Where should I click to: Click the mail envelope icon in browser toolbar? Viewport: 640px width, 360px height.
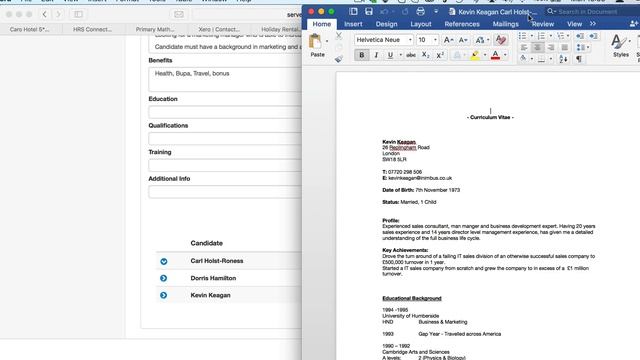[x=179, y=15]
